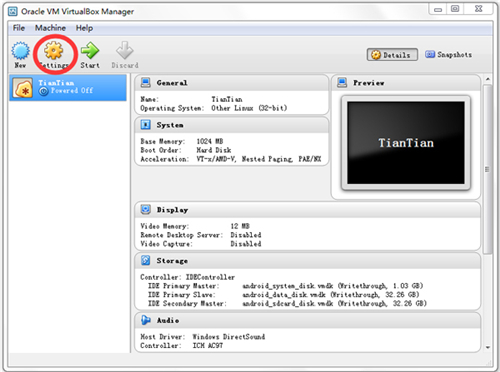Switch to the Details view button
Viewport: 500px width, 372px height.
392,55
